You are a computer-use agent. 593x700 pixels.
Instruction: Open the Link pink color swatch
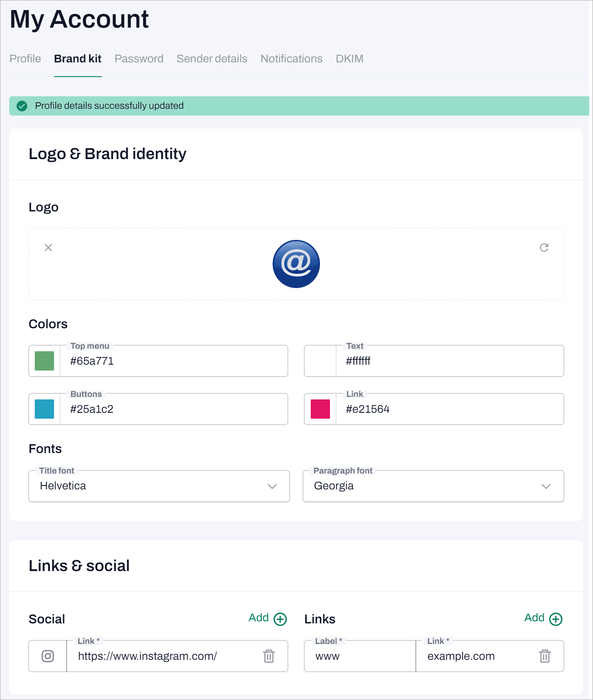pyautogui.click(x=320, y=409)
